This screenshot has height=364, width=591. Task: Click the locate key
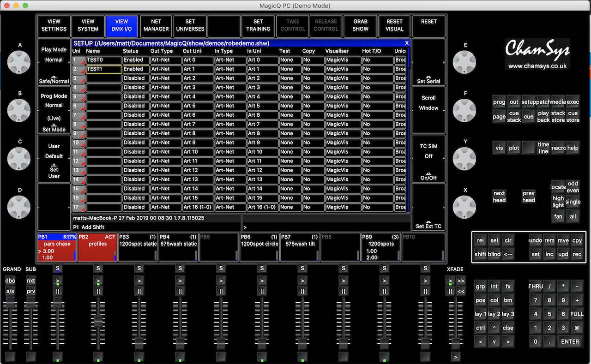(558, 187)
